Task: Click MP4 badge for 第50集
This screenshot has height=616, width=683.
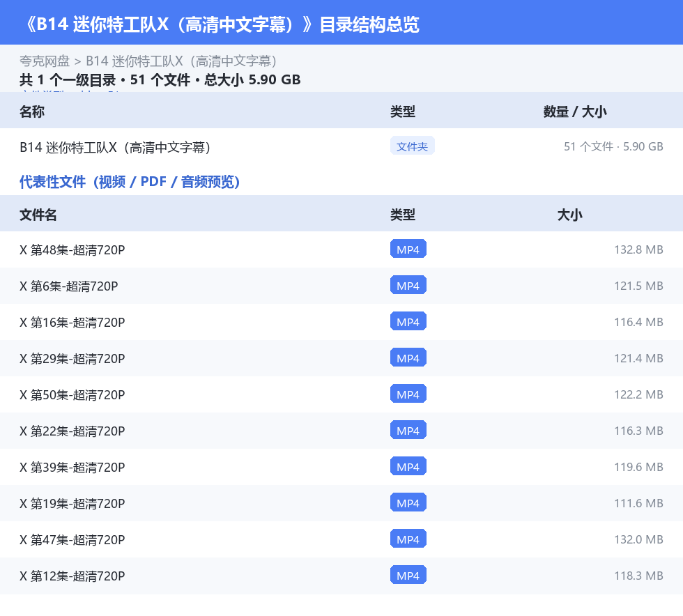Action: coord(408,394)
